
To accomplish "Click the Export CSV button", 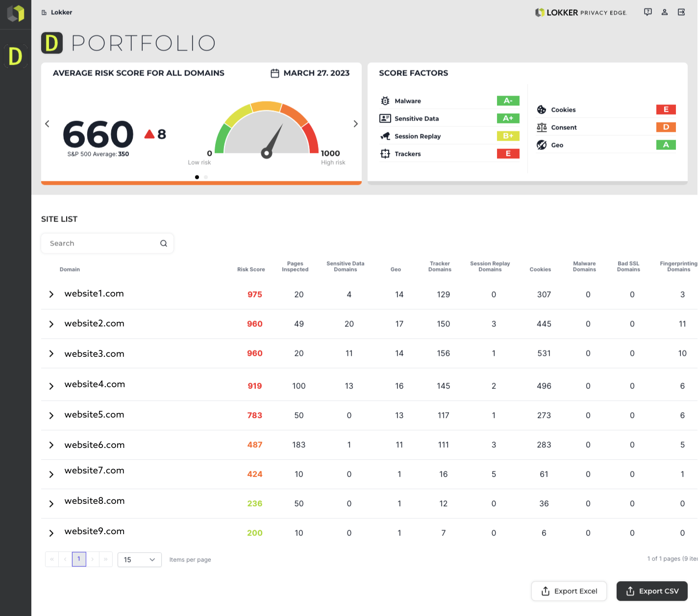I will (x=652, y=591).
